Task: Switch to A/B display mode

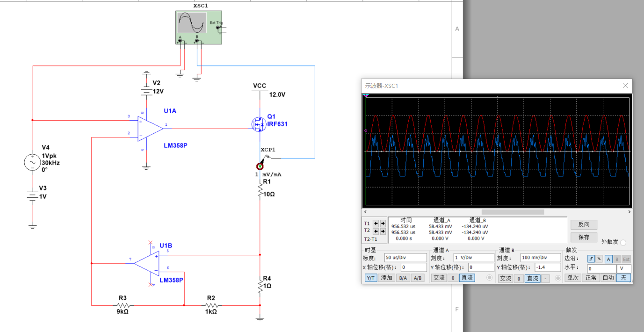Action: (x=417, y=278)
